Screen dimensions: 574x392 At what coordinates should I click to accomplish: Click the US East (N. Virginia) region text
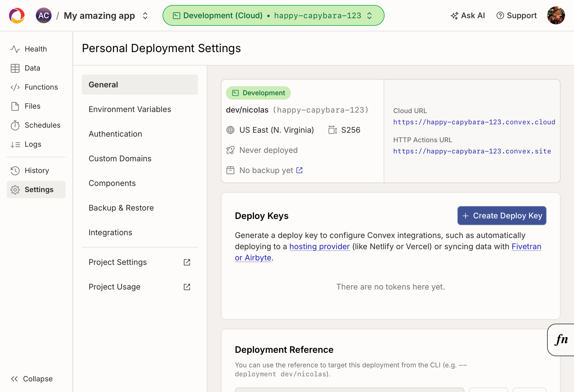(x=277, y=130)
